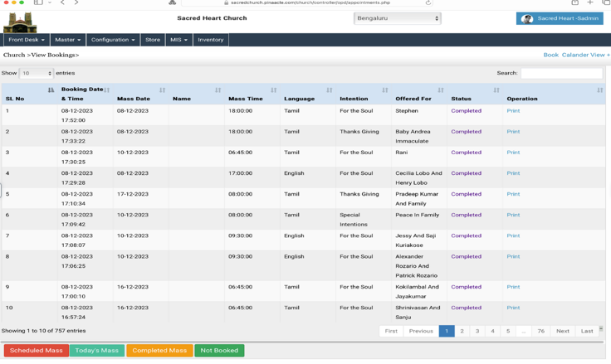This screenshot has width=611, height=364.
Task: Sort by Offered For column arrows
Action: [441, 90]
